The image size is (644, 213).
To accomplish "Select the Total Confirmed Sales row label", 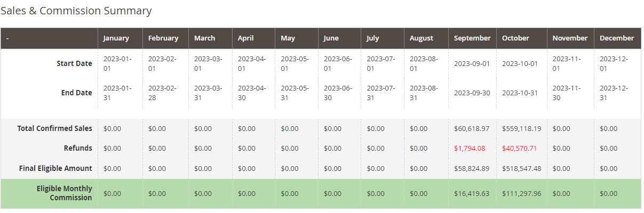I will click(x=54, y=128).
